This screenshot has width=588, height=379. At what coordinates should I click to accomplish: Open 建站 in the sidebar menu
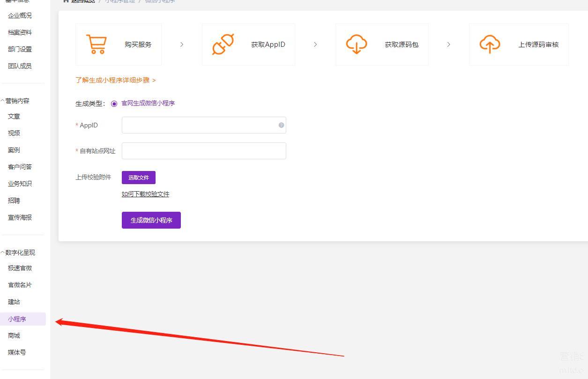14,302
